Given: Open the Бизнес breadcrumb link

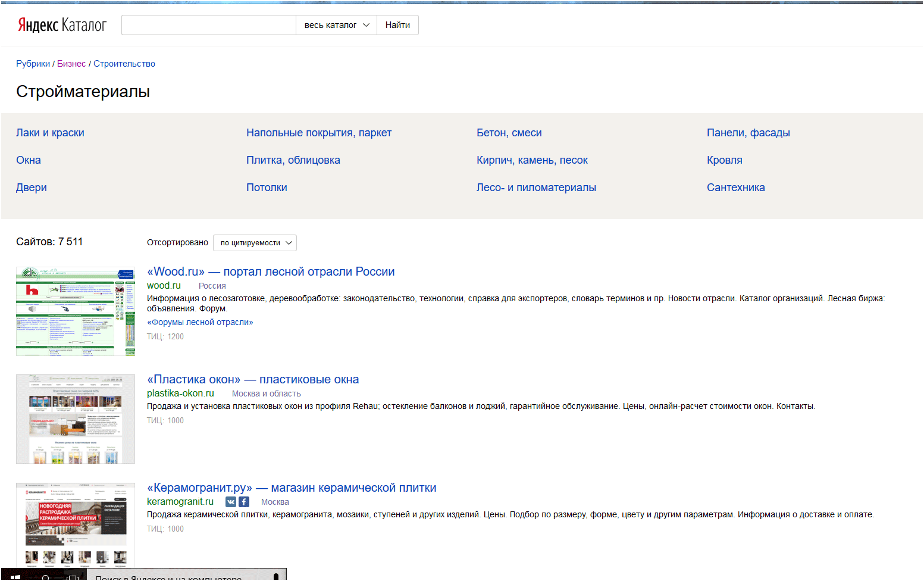Looking at the screenshot, I should pos(71,64).
